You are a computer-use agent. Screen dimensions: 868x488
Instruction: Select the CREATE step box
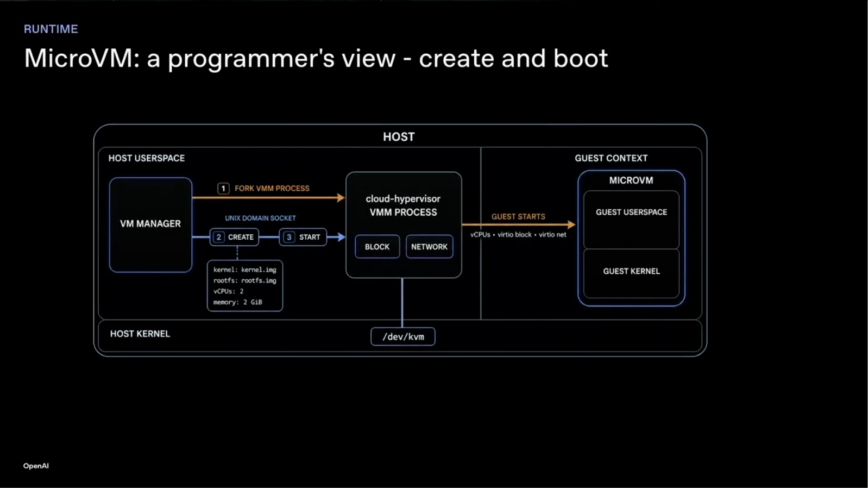[235, 237]
